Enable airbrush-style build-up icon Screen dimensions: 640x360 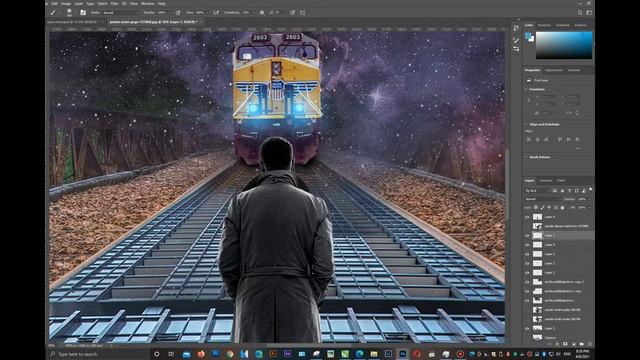[x=216, y=13]
